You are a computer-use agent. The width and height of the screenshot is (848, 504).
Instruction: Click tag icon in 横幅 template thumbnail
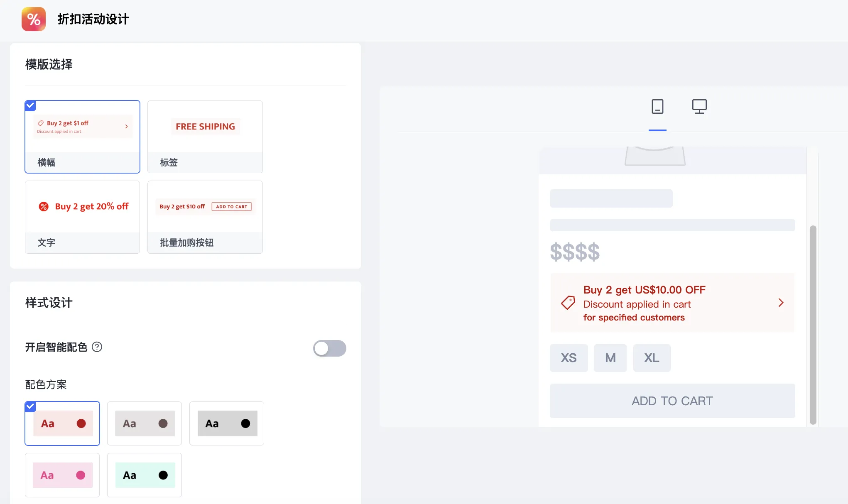point(41,123)
